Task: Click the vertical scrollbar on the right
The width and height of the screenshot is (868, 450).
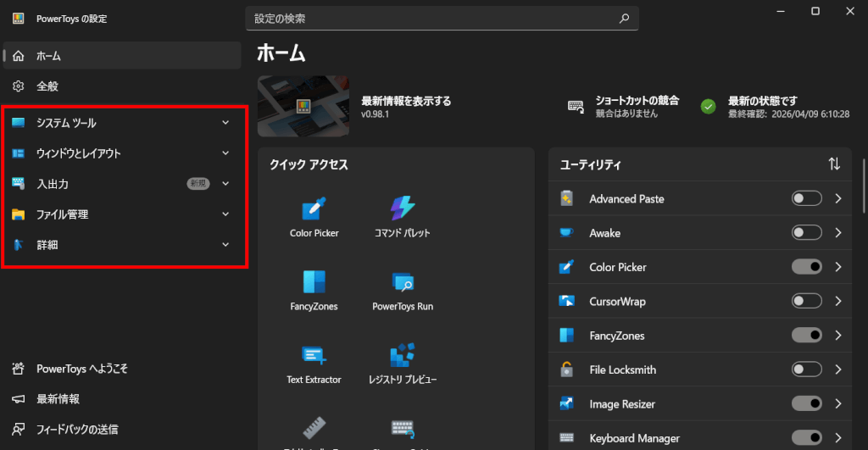Action: pyautogui.click(x=863, y=186)
